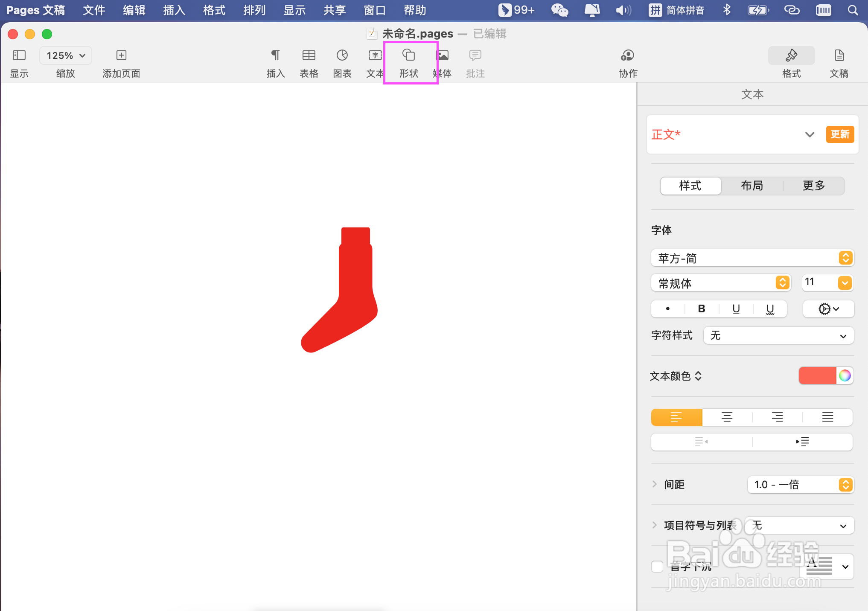
Task: Enable the drop cap (首字下沉) checkbox
Action: tap(657, 567)
